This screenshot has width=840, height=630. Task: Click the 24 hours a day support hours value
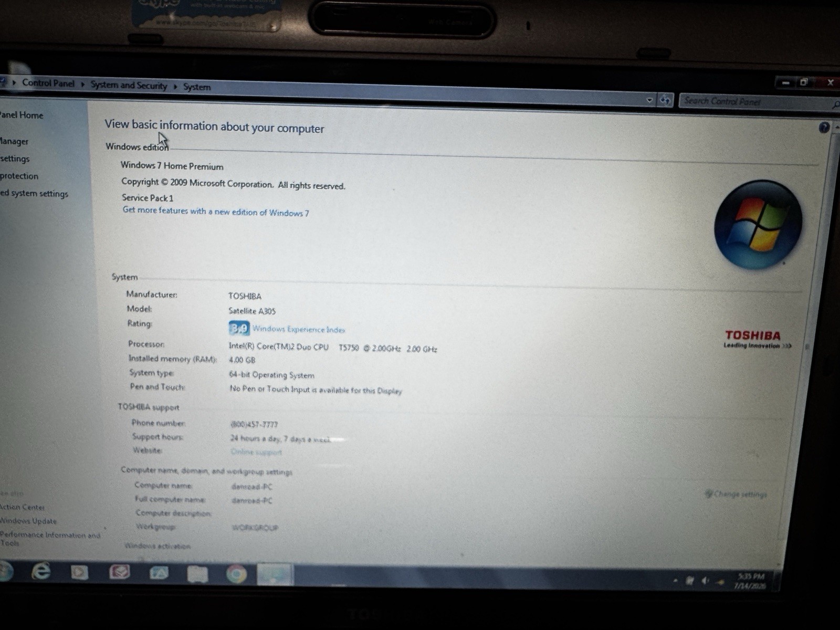[x=280, y=438]
